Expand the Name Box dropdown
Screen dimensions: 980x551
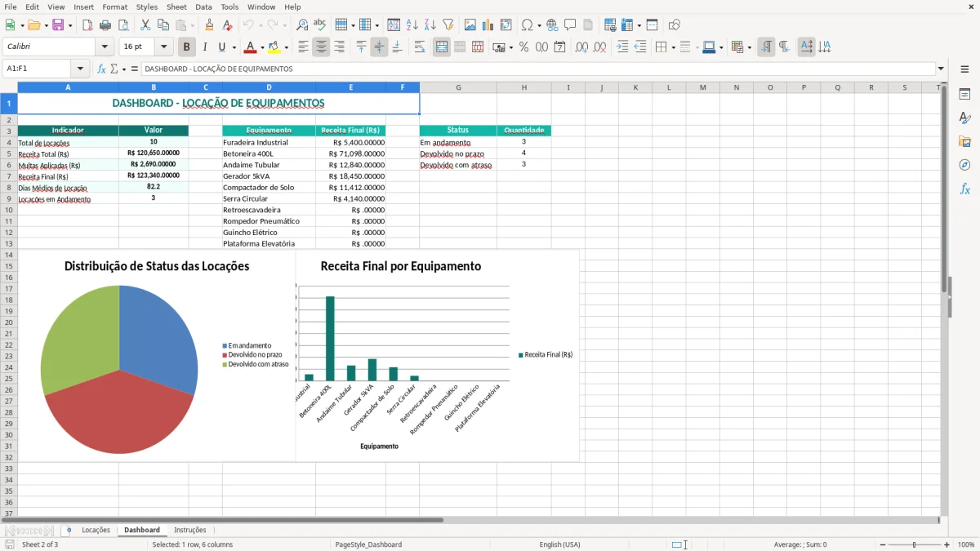(80, 69)
